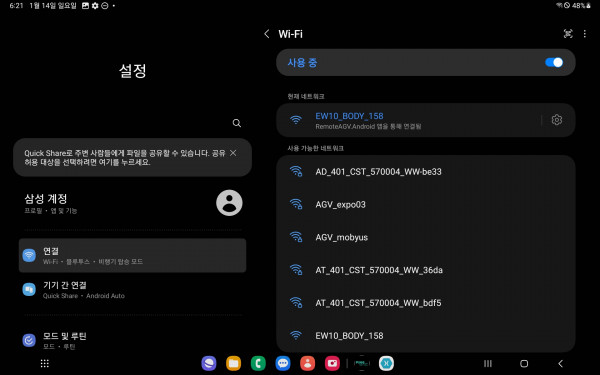Connect to AT_401_CST_570004_WW_bdf5 network
The image size is (600, 375).
pyautogui.click(x=426, y=303)
